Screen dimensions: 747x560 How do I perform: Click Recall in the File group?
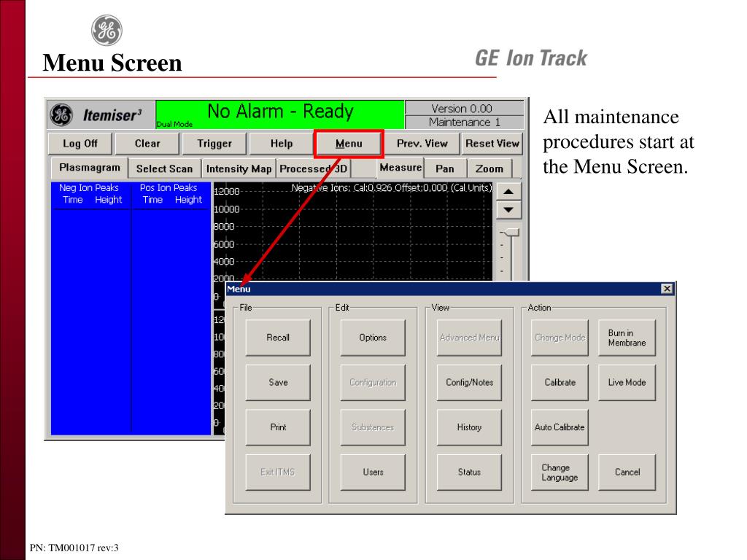278,338
